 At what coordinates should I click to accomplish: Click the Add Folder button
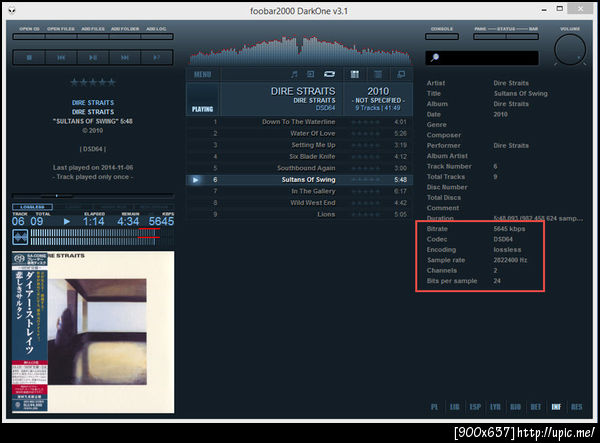click(125, 37)
